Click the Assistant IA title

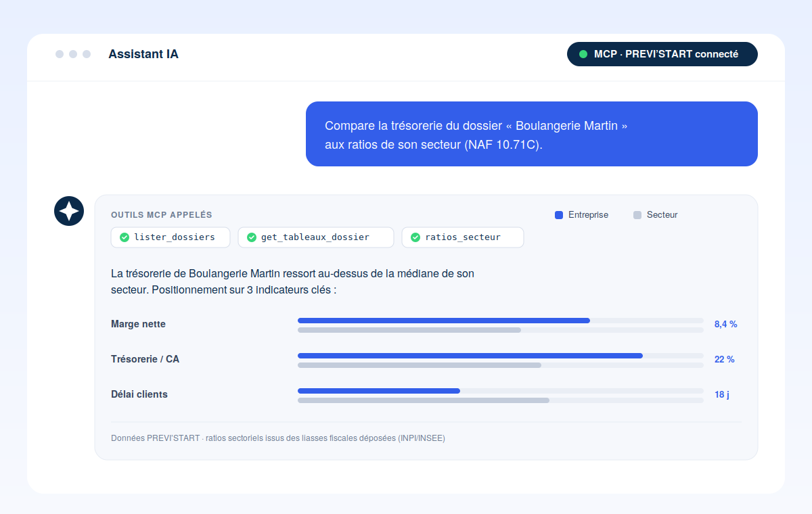click(x=143, y=54)
